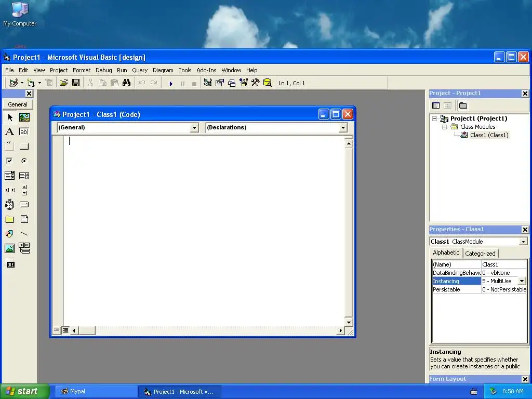Click the Redo arrow icon

click(154, 83)
